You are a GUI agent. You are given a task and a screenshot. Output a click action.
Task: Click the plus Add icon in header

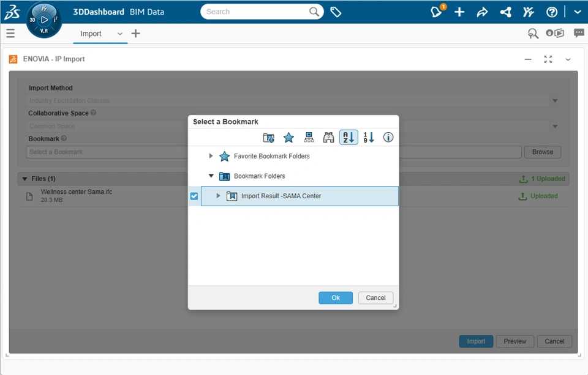(x=459, y=12)
